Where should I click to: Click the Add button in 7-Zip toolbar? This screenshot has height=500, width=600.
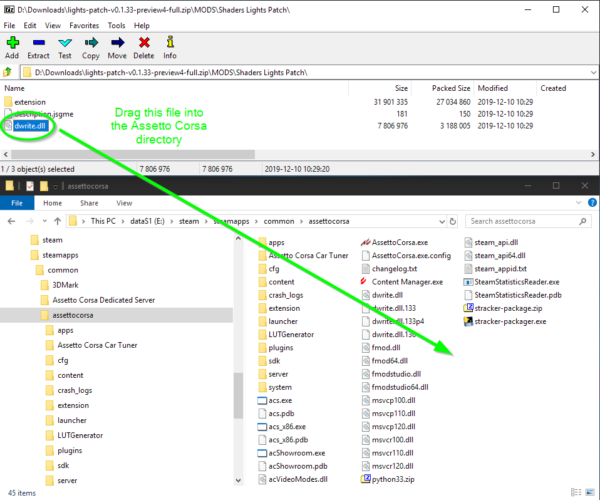(12, 47)
